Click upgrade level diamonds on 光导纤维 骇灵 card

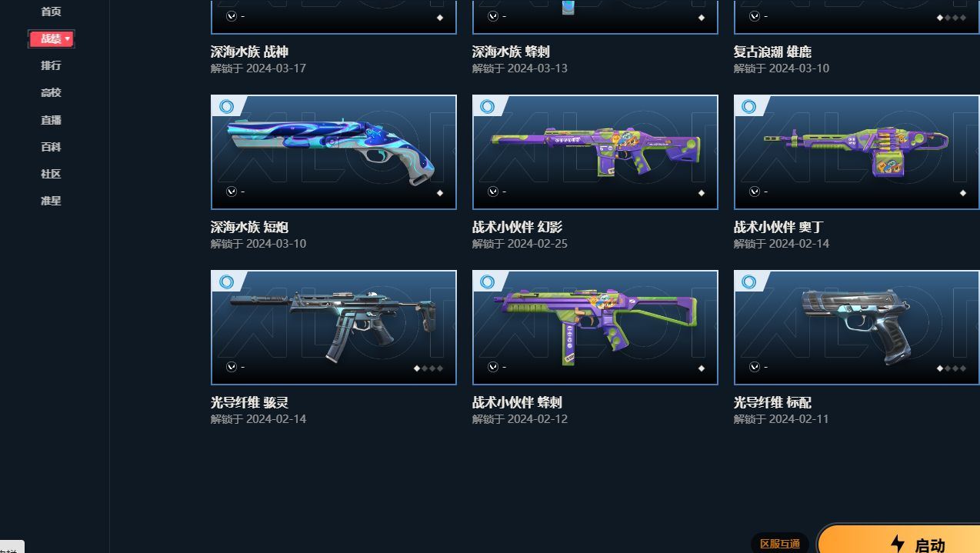[428, 368]
